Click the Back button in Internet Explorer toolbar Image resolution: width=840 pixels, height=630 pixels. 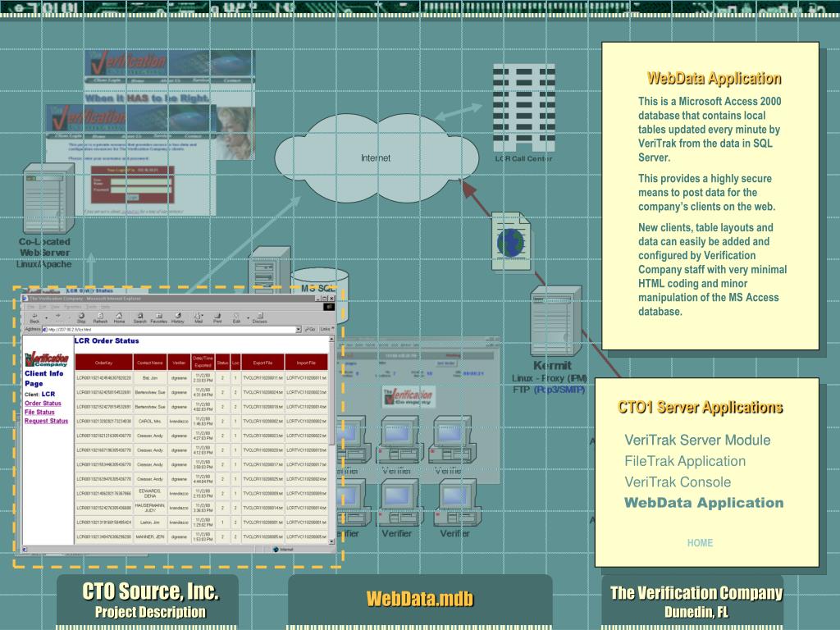coord(34,318)
